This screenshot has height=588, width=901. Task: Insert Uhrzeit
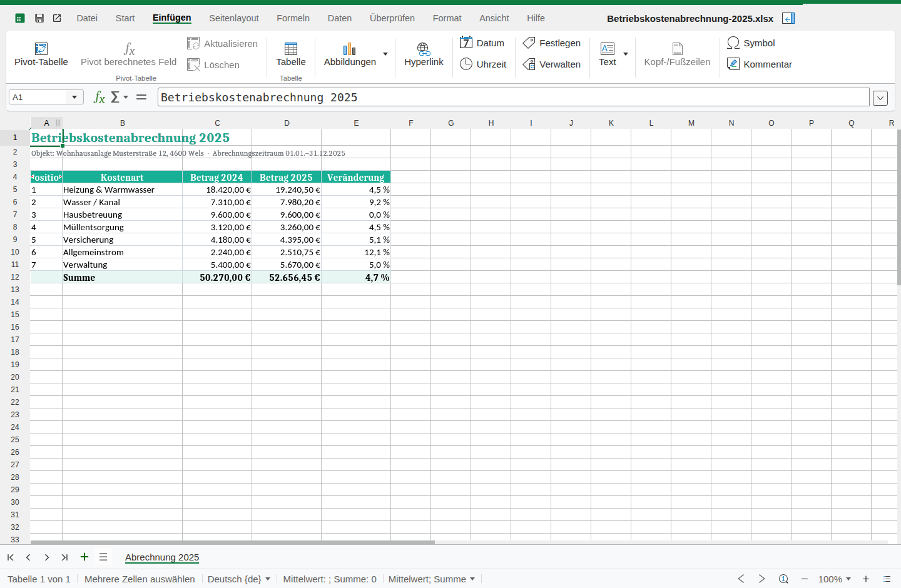(x=483, y=64)
